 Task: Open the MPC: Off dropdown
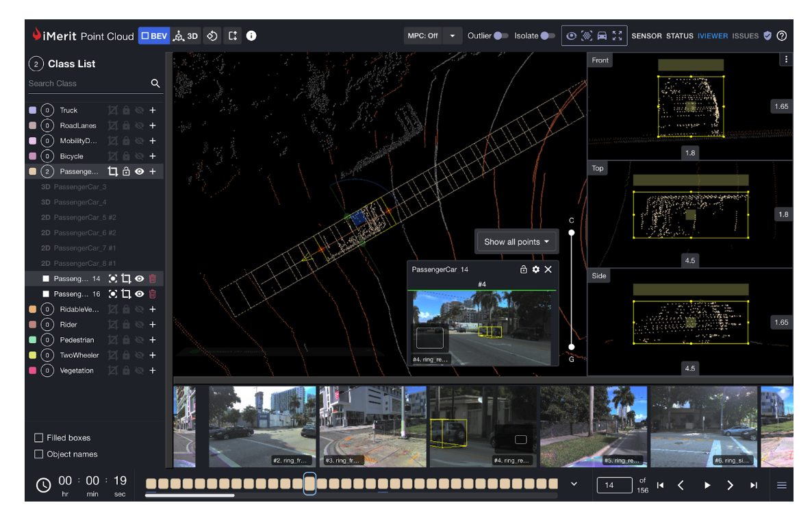(452, 35)
